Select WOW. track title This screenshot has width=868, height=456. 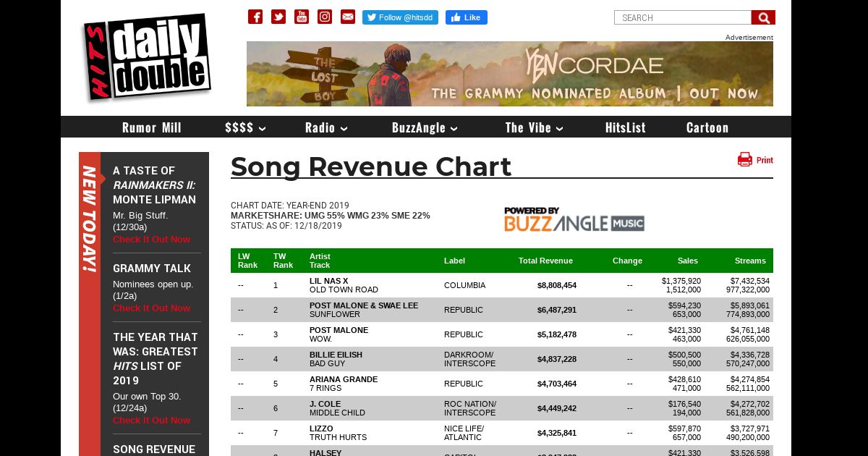(320, 339)
